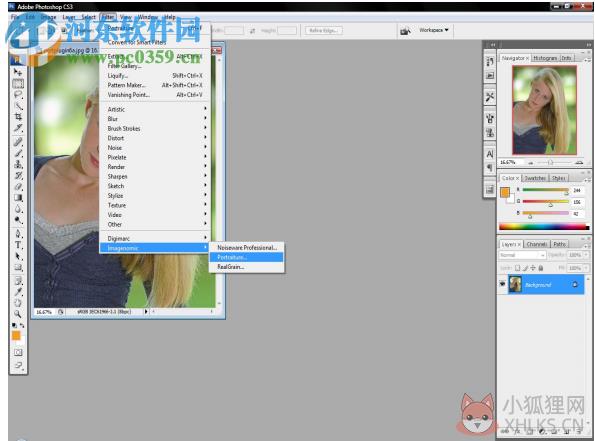Open Pattern Maker filter entry
This screenshot has width=595, height=441.
coord(155,85)
